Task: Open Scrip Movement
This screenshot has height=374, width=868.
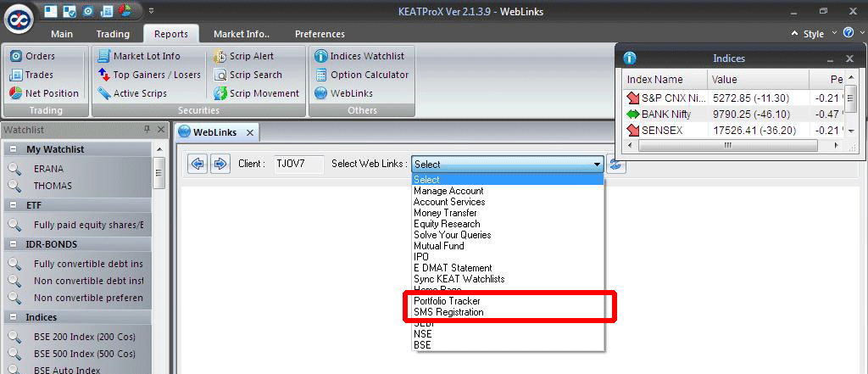Action: [256, 93]
